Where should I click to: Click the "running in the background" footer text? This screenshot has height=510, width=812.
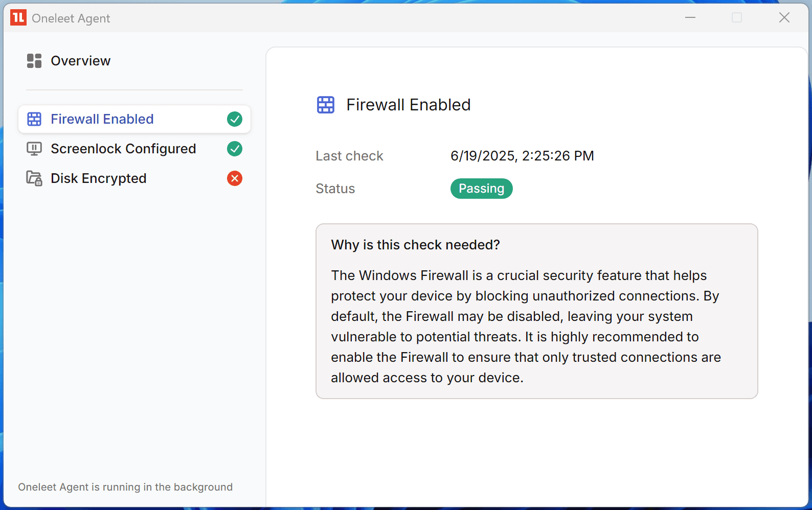coord(125,487)
